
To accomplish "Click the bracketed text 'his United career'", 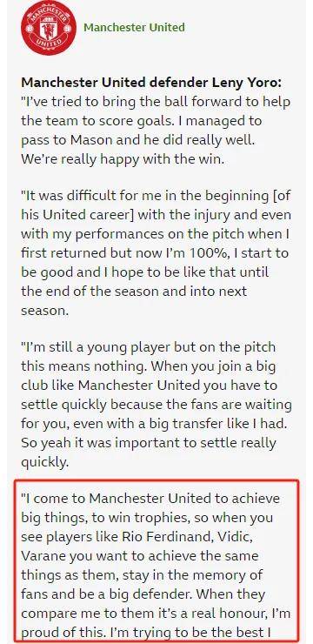I will coord(78,214).
